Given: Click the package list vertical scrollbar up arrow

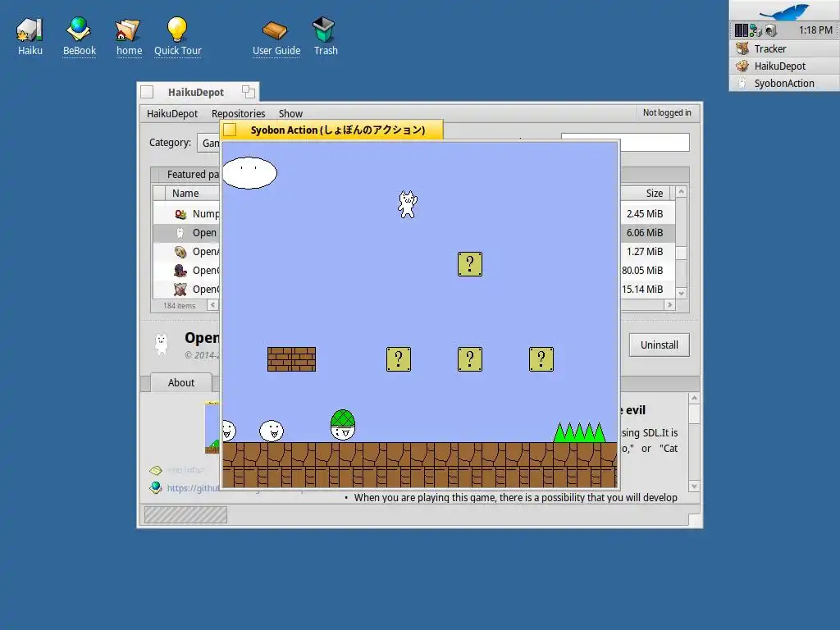Looking at the screenshot, I should click(x=682, y=191).
